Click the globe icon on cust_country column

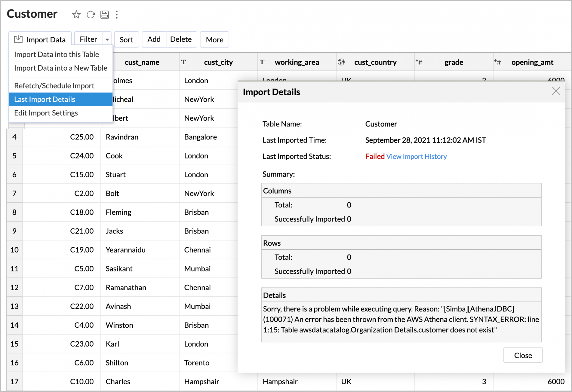coord(341,62)
